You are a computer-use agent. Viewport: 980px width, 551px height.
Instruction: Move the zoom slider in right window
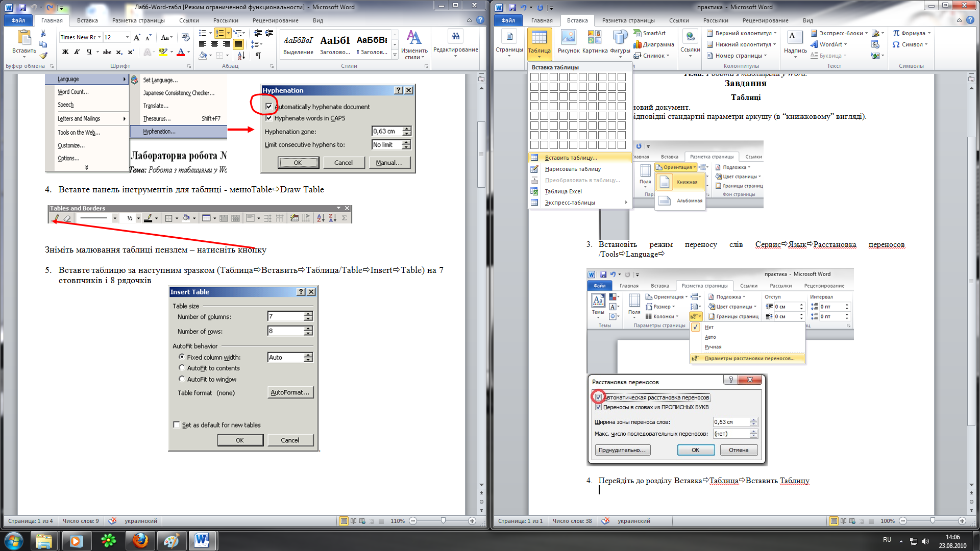pyautogui.click(x=933, y=521)
